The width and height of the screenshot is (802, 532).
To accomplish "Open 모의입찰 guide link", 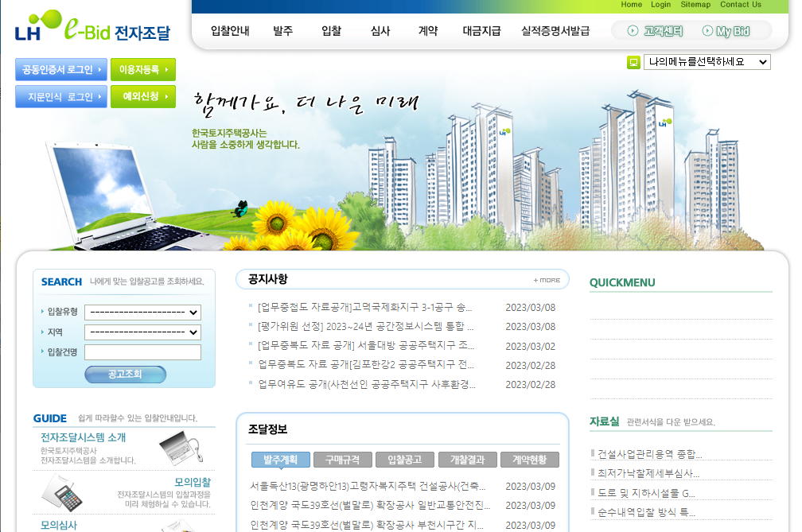I will 193,482.
